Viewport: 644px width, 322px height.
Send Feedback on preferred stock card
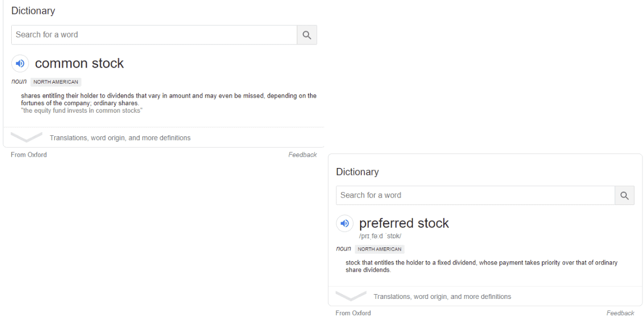pyautogui.click(x=620, y=313)
